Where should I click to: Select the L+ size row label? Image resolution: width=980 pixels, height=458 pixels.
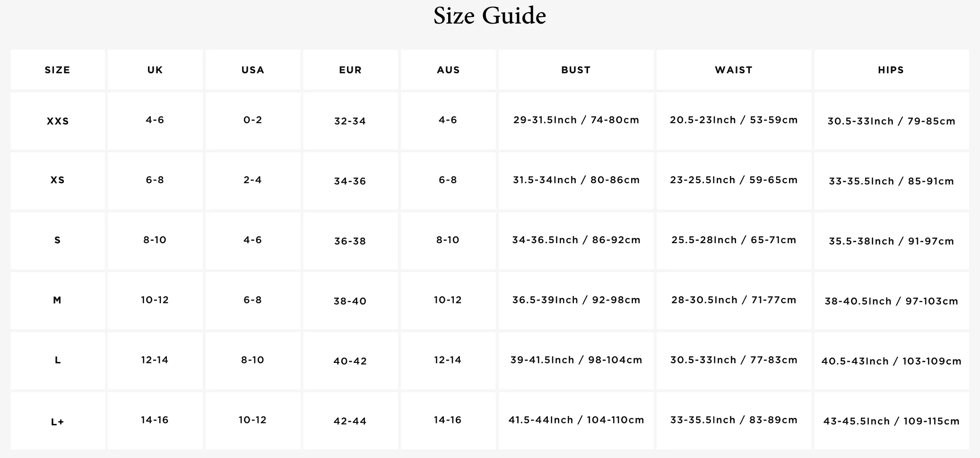pyautogui.click(x=58, y=422)
